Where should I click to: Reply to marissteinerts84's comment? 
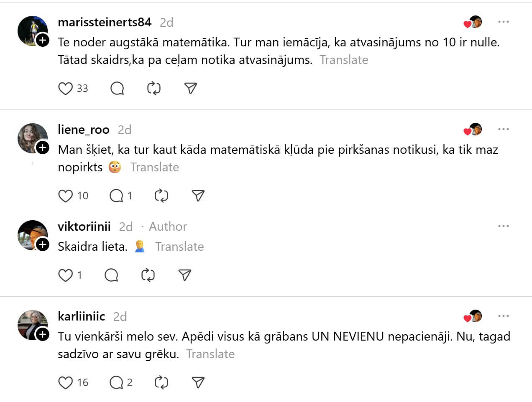(x=117, y=89)
